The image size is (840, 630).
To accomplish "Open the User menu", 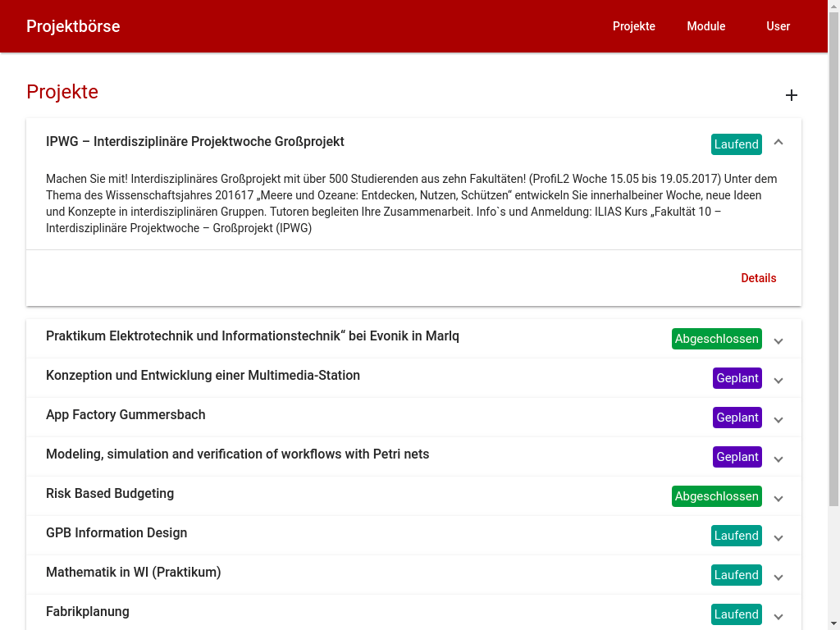I will click(778, 26).
